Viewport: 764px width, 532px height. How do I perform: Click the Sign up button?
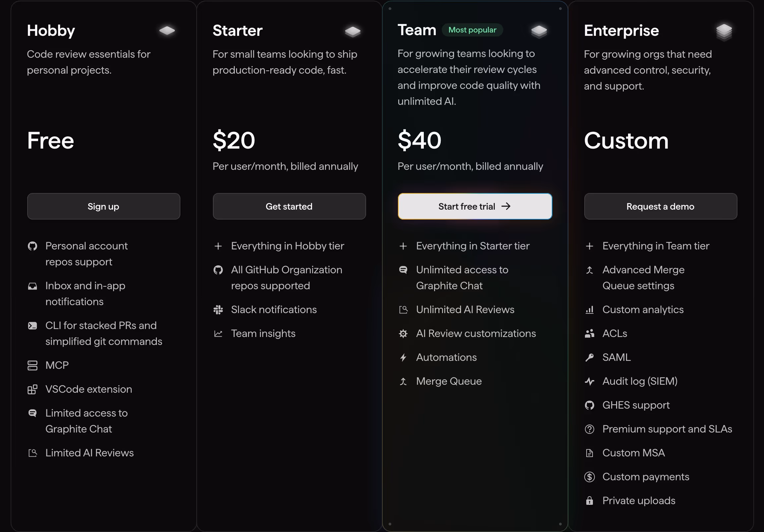[x=103, y=206]
